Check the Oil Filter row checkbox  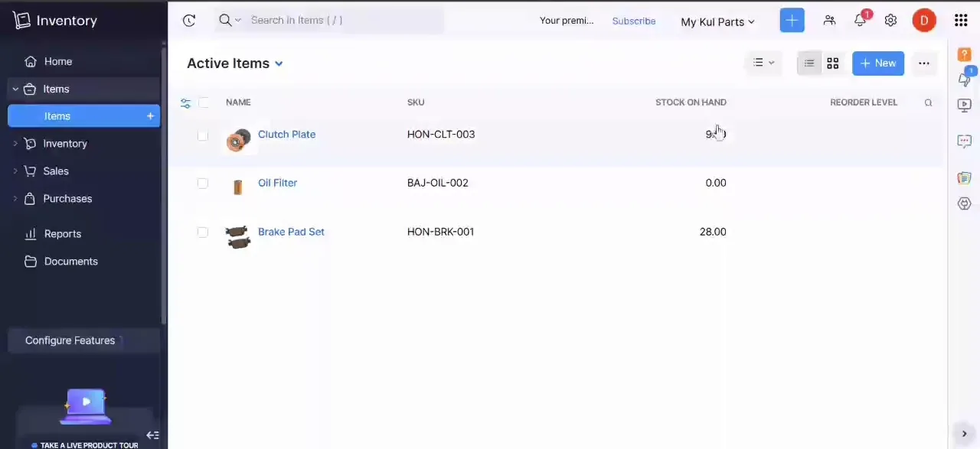point(203,184)
